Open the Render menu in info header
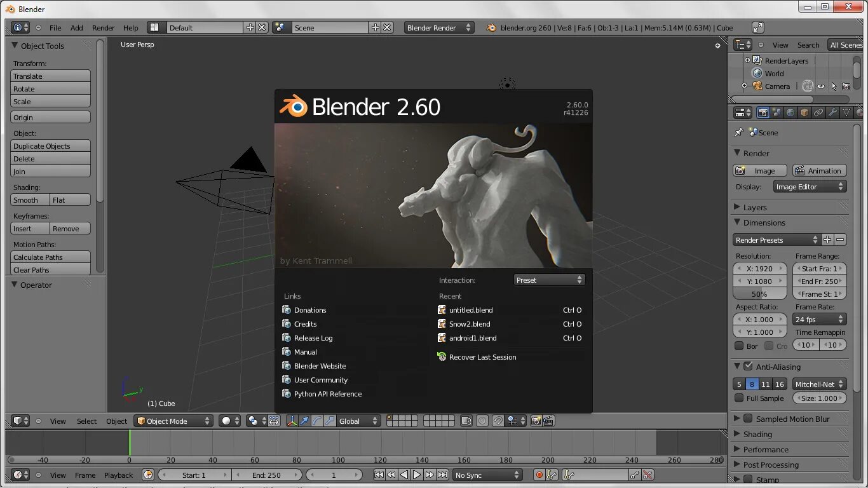 coord(104,27)
